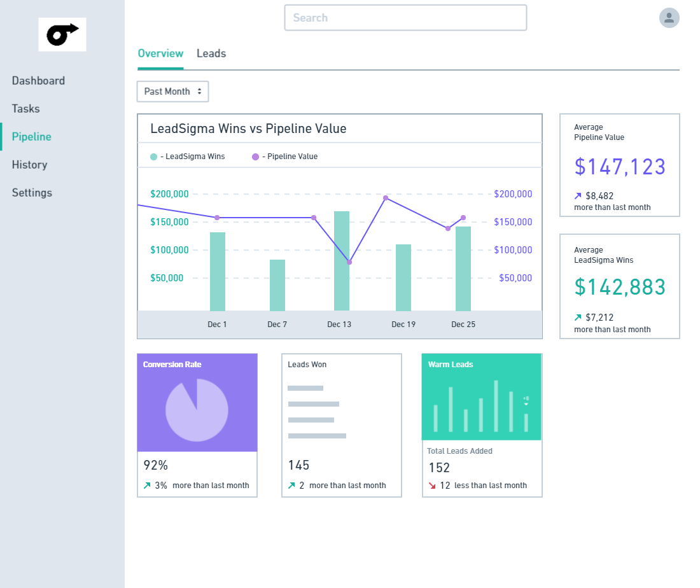Open the Past Month dropdown
The height and width of the screenshot is (588, 700).
tap(172, 92)
